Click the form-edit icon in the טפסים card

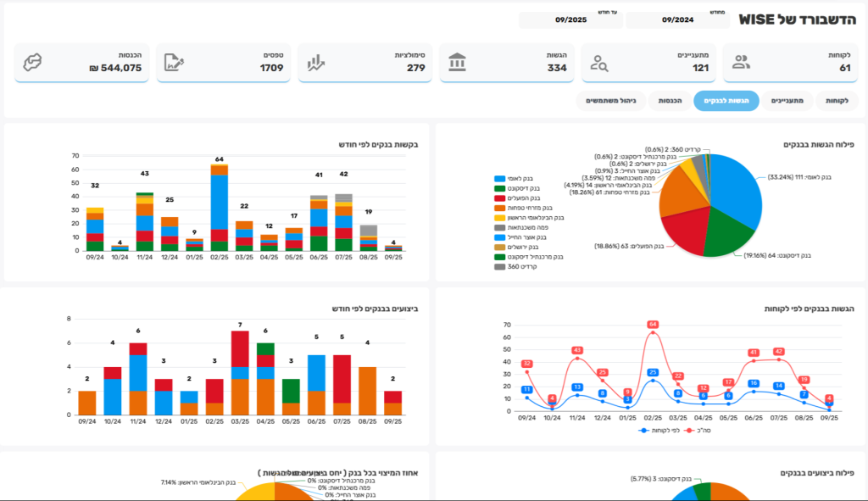[x=175, y=62]
